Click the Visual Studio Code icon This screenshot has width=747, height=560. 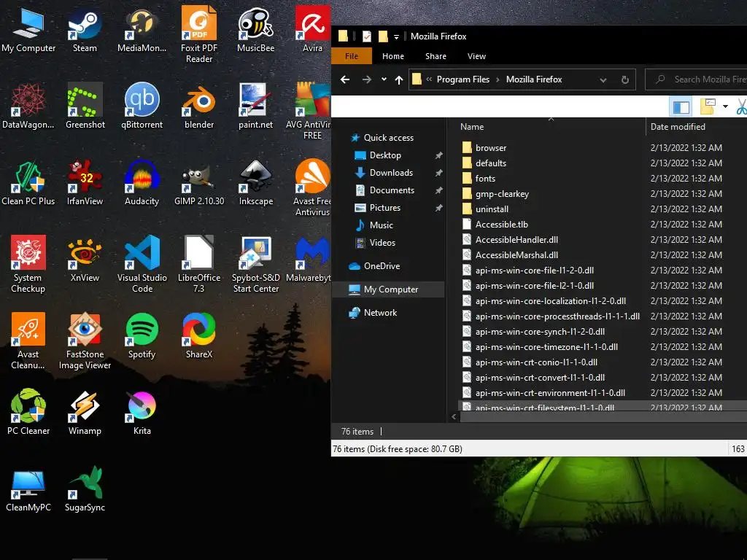tap(142, 264)
